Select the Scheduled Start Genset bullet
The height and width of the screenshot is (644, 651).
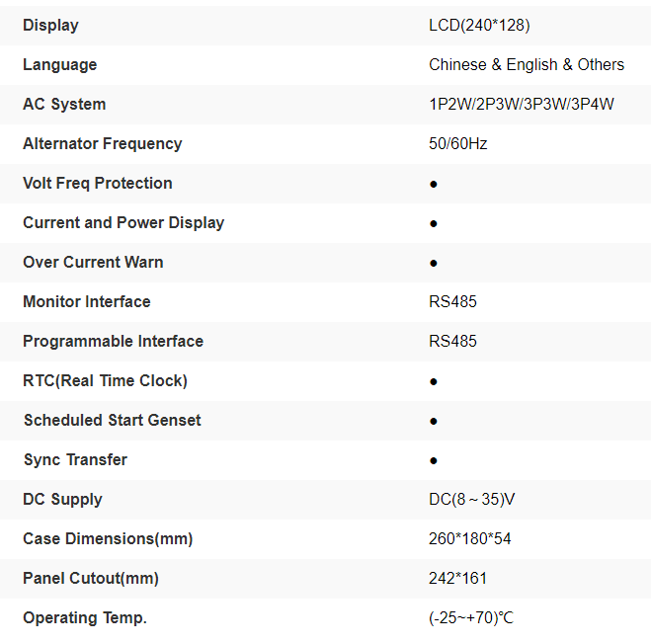434,421
